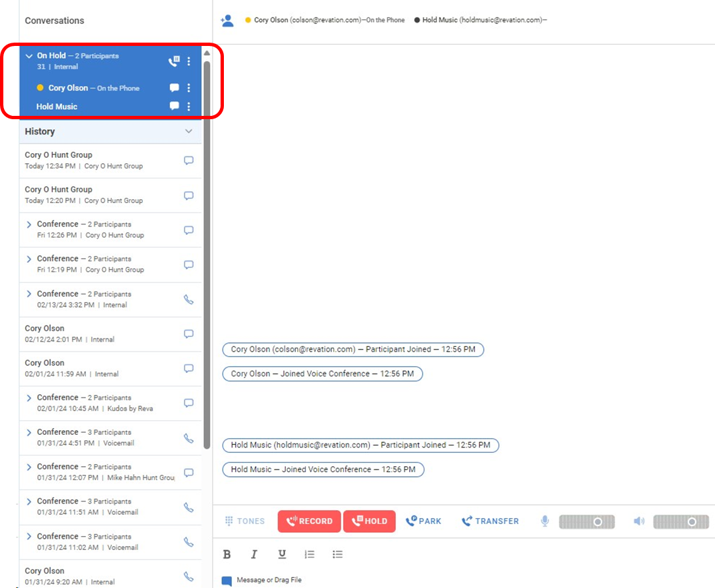Screen dimensions: 715x588
Task: Adjust the microphone level slider
Action: coord(586,522)
